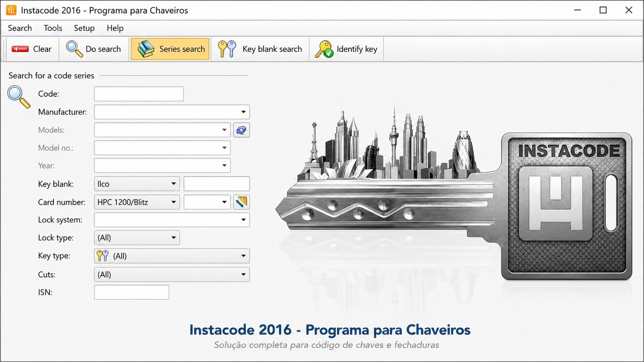Viewport: 644px width, 362px height.
Task: Open the Key blank brand dropdown showing Ilco
Action: (137, 184)
